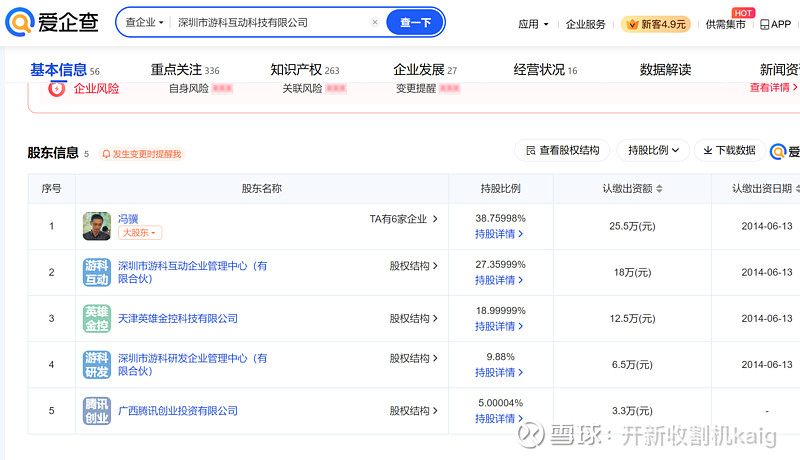Click the download icon in 下载数据
The height and width of the screenshot is (460, 800).
pyautogui.click(x=708, y=150)
